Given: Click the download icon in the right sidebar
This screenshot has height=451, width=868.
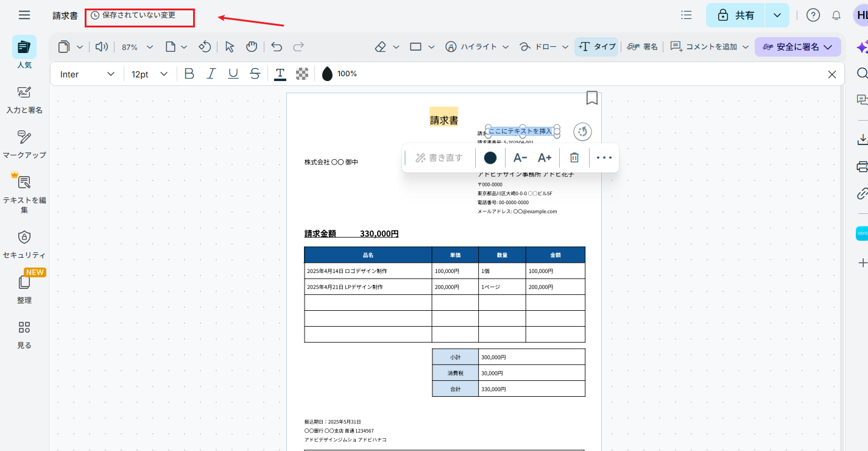Looking at the screenshot, I should (863, 140).
